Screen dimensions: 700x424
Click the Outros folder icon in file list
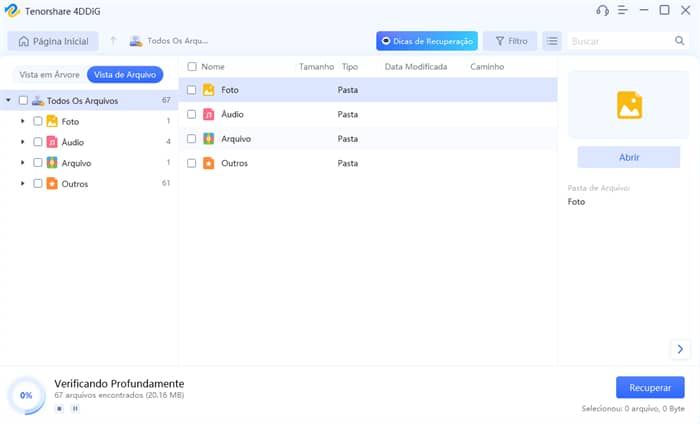coord(208,163)
